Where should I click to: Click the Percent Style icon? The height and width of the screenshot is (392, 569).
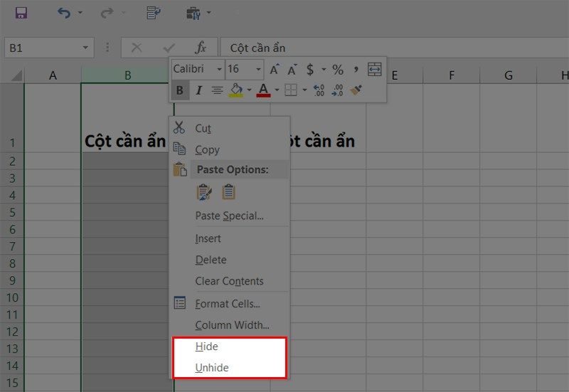click(338, 69)
